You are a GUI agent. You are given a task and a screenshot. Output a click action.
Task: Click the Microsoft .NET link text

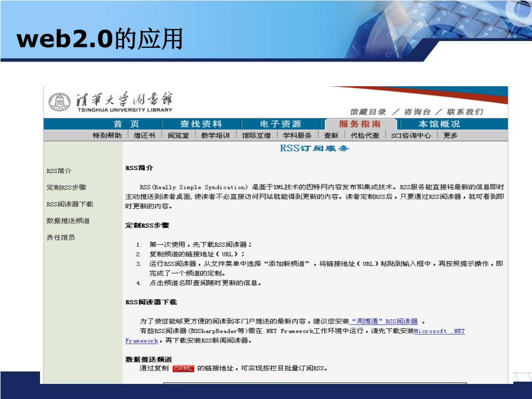440,331
